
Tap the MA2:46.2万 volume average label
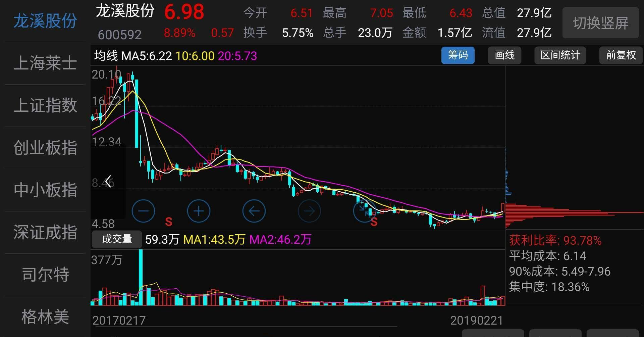pos(280,240)
